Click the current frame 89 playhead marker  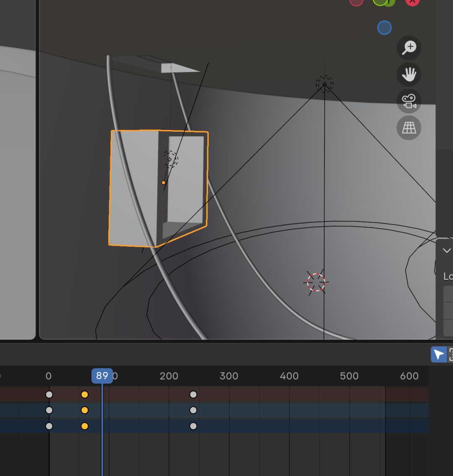click(x=102, y=376)
